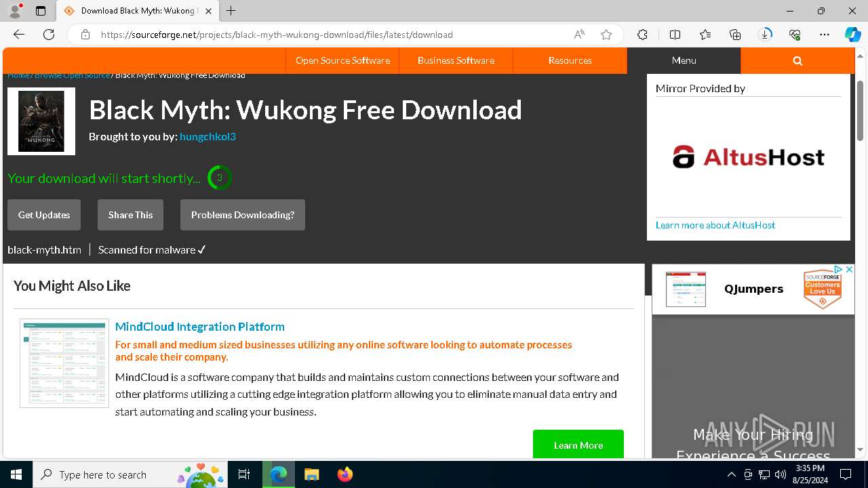868x488 pixels.
Task: Open the Downloads icon in toolbar
Action: 765,35
